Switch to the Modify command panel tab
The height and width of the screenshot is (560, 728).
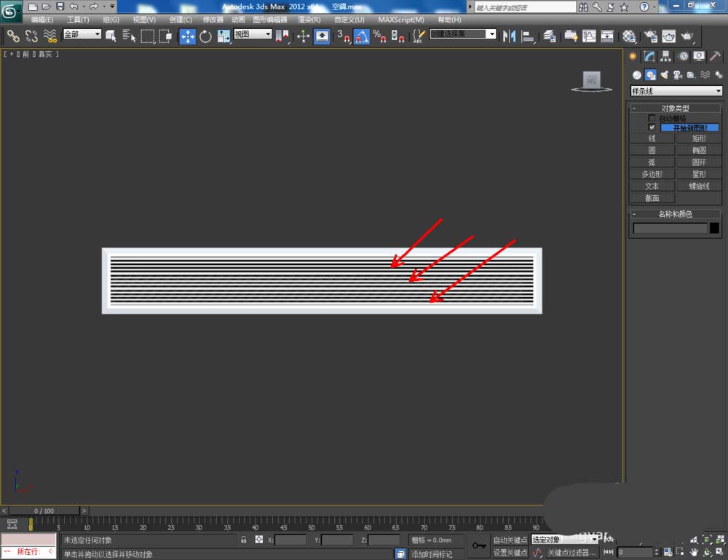click(649, 57)
